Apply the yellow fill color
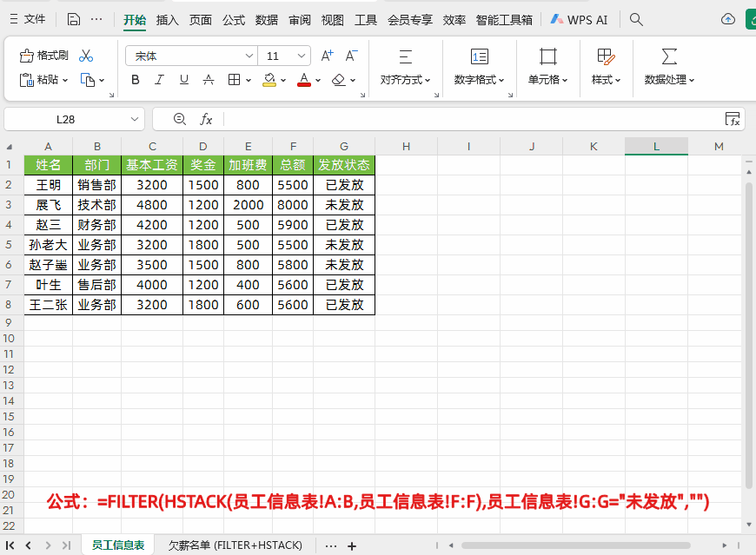 pyautogui.click(x=269, y=80)
